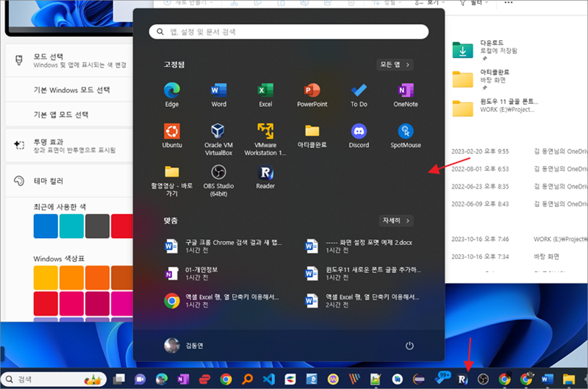Open the 아티클완료 folder in Start menu
Viewport: 588px width, 389px height.
(x=312, y=135)
